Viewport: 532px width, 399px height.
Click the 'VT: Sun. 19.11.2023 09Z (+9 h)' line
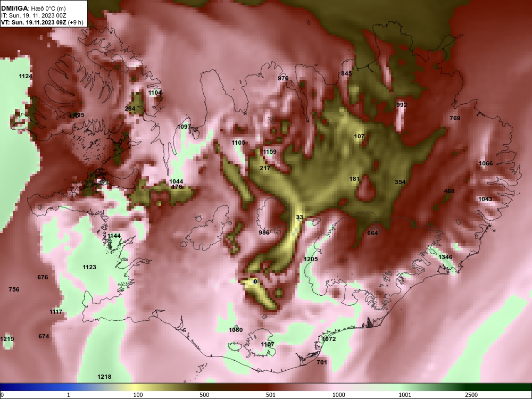point(42,22)
